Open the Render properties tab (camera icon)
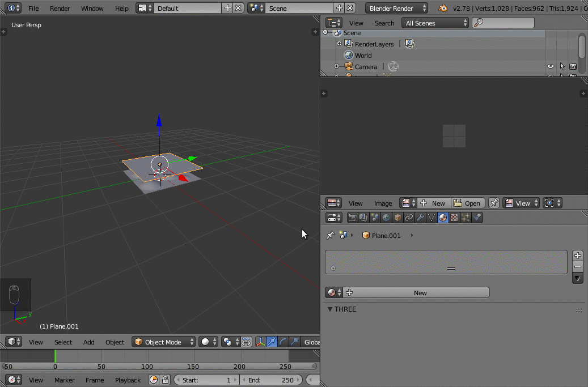This screenshot has height=387, width=588. click(x=352, y=218)
